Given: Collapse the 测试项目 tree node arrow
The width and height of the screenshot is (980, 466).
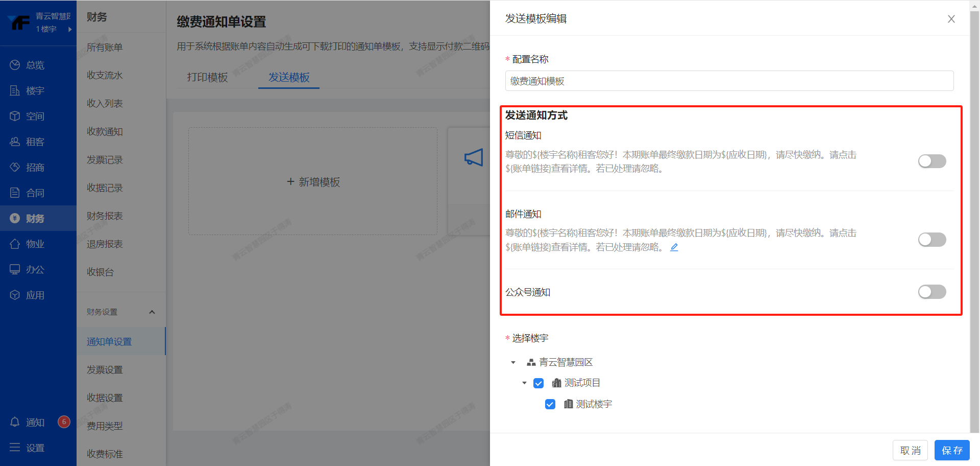Looking at the screenshot, I should click(x=524, y=383).
